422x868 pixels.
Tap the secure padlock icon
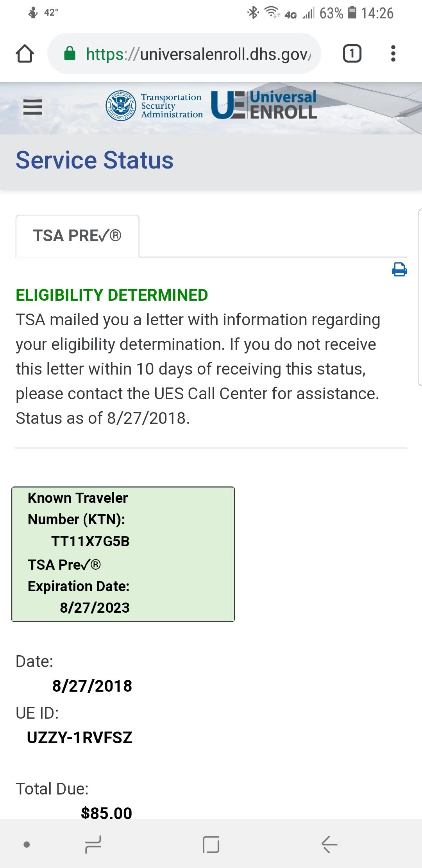point(70,54)
